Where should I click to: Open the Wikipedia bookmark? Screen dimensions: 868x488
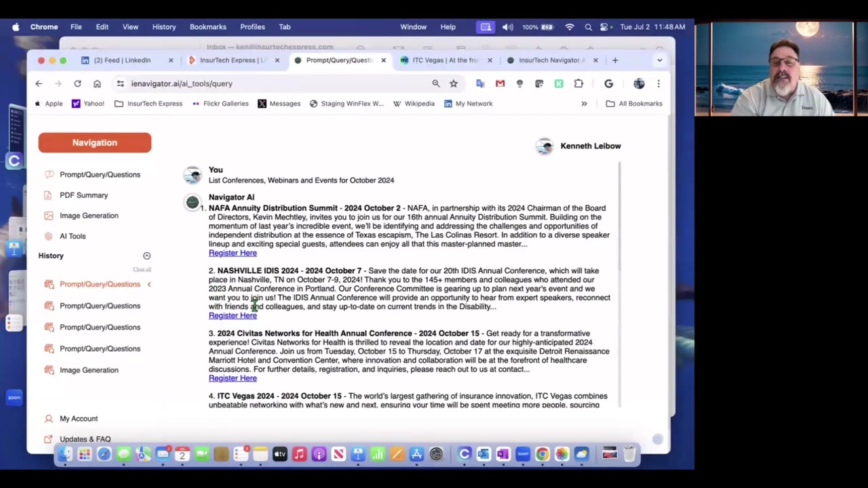[x=414, y=104]
